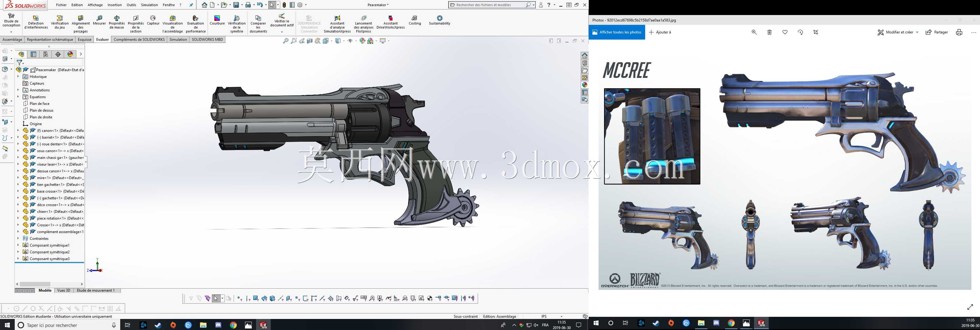Screen dimensions: 980x330
Task: Rotate the image in Photos
Action: coord(800,32)
